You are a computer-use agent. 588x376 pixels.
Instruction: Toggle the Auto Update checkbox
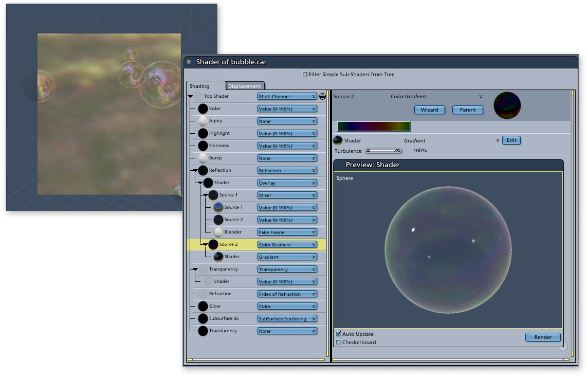(339, 334)
